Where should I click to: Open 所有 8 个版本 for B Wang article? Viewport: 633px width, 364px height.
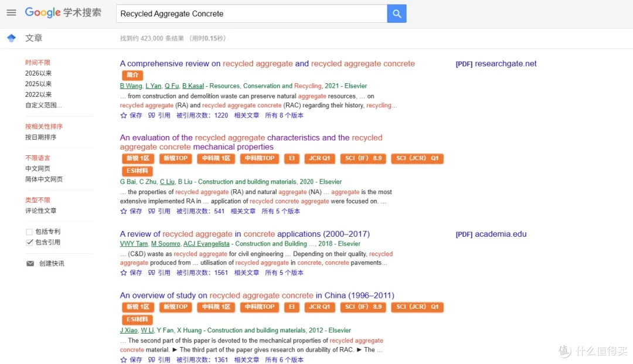coord(284,115)
